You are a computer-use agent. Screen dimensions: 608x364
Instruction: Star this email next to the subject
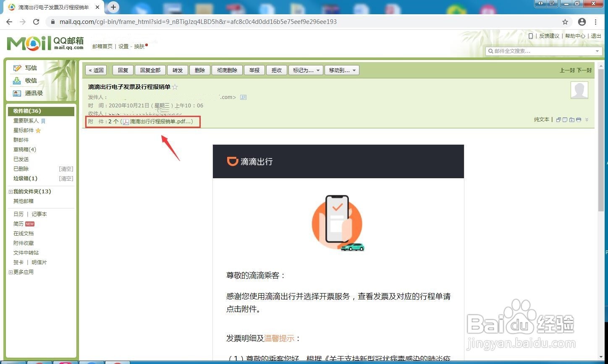(x=175, y=87)
